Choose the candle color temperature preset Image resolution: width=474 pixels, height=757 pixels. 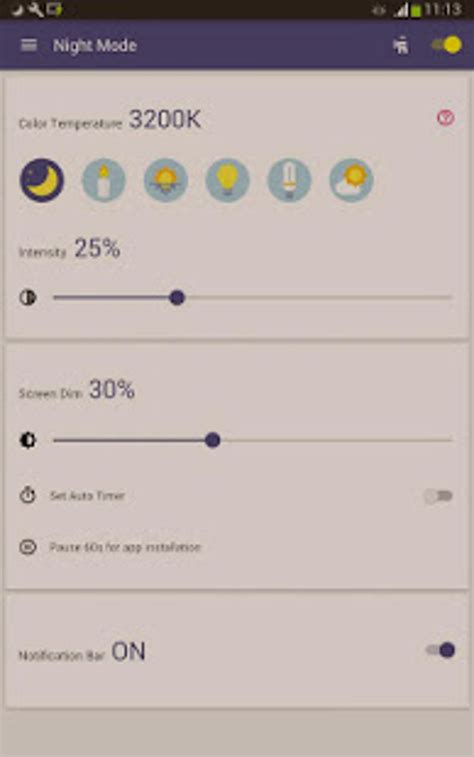104,180
